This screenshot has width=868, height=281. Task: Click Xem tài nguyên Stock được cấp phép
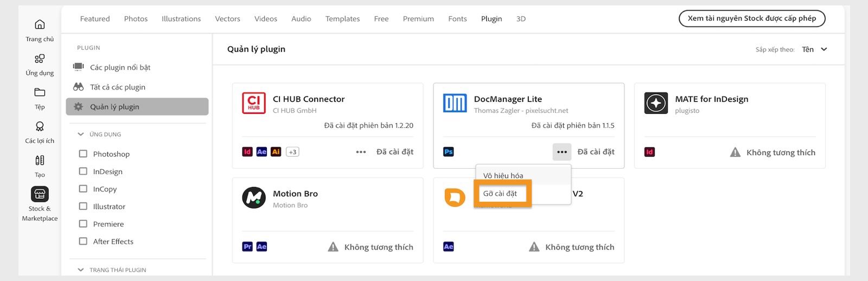(752, 18)
